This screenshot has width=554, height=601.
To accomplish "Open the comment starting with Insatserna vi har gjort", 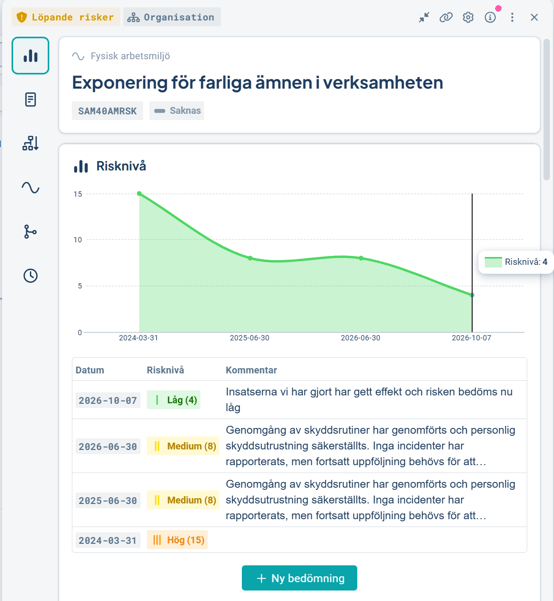I will (x=369, y=400).
